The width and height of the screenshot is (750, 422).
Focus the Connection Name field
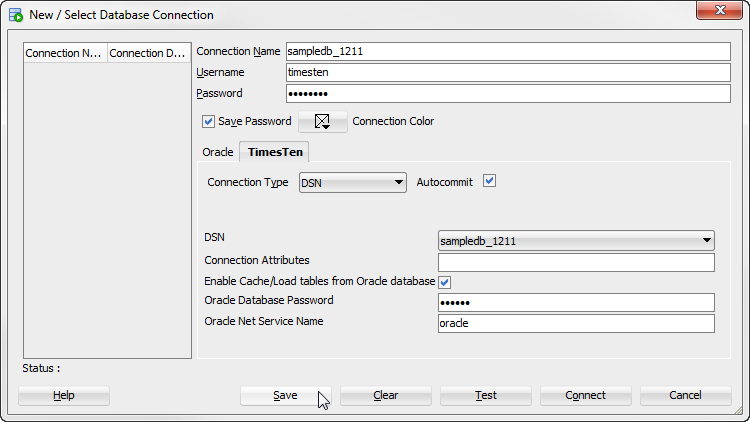tap(508, 52)
